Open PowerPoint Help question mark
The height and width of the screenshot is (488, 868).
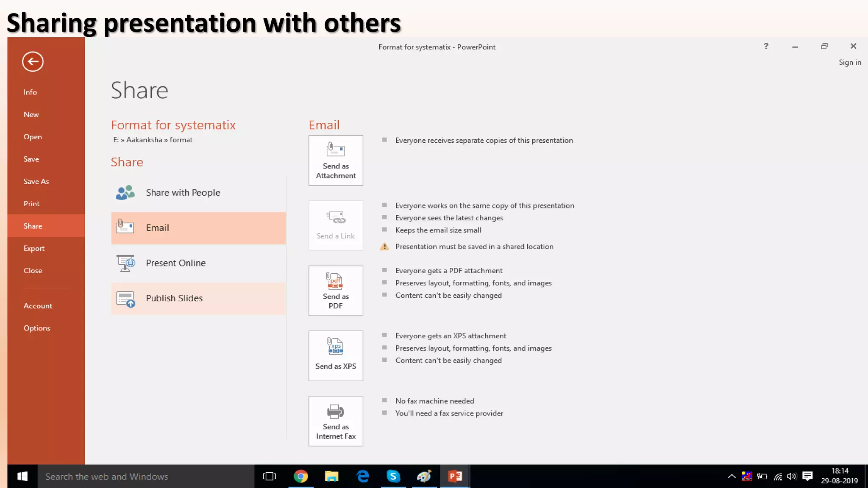pyautogui.click(x=766, y=46)
